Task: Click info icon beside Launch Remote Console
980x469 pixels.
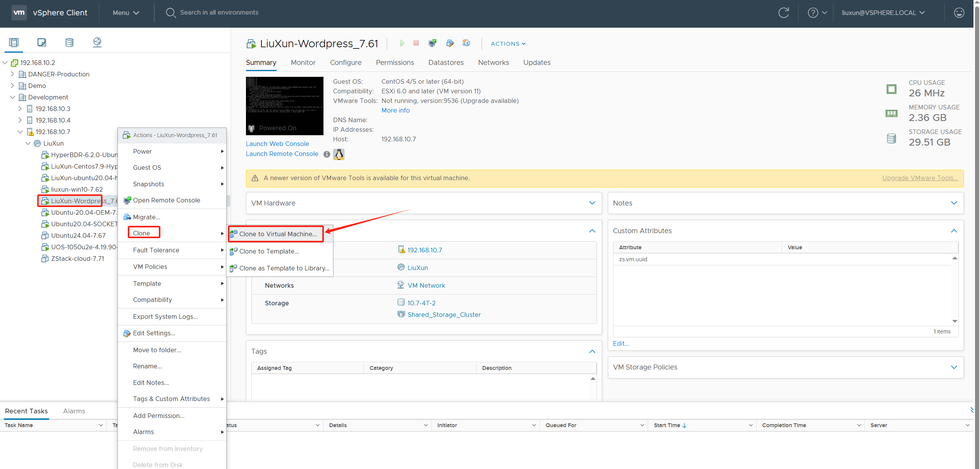Action: 327,154
